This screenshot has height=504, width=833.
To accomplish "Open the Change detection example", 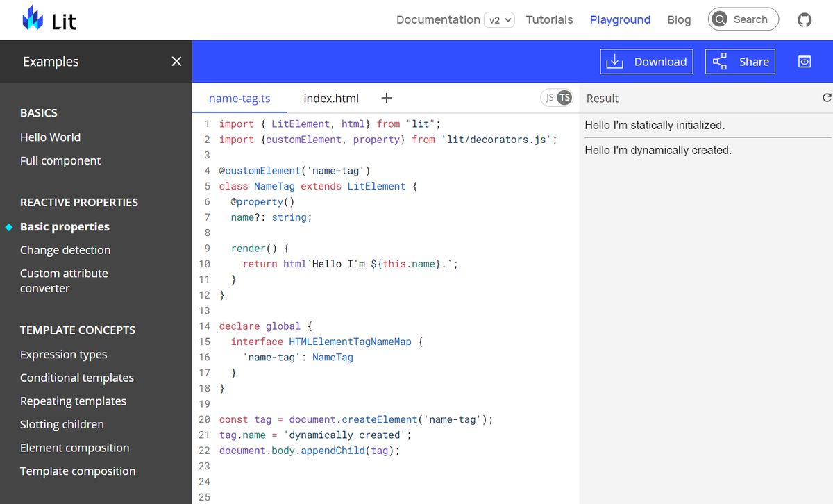I will [x=65, y=250].
